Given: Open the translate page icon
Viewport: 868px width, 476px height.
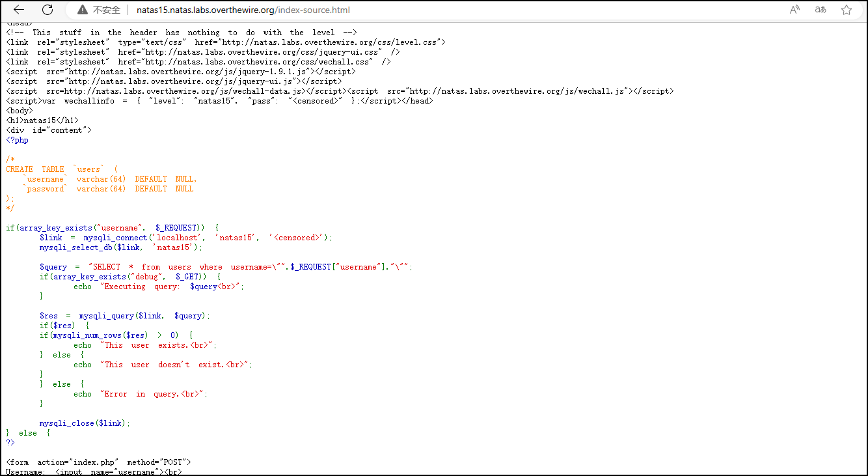Looking at the screenshot, I should point(821,10).
